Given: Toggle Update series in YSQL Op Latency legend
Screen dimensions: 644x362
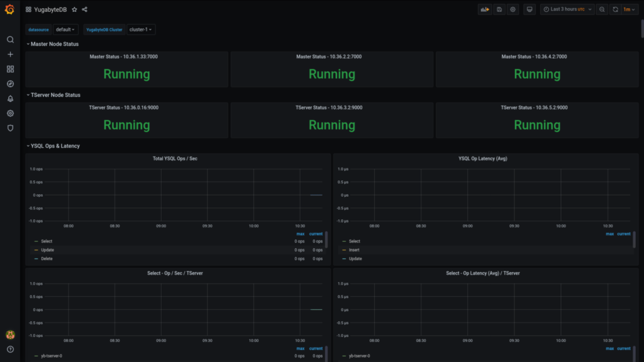Looking at the screenshot, I should [x=355, y=258].
